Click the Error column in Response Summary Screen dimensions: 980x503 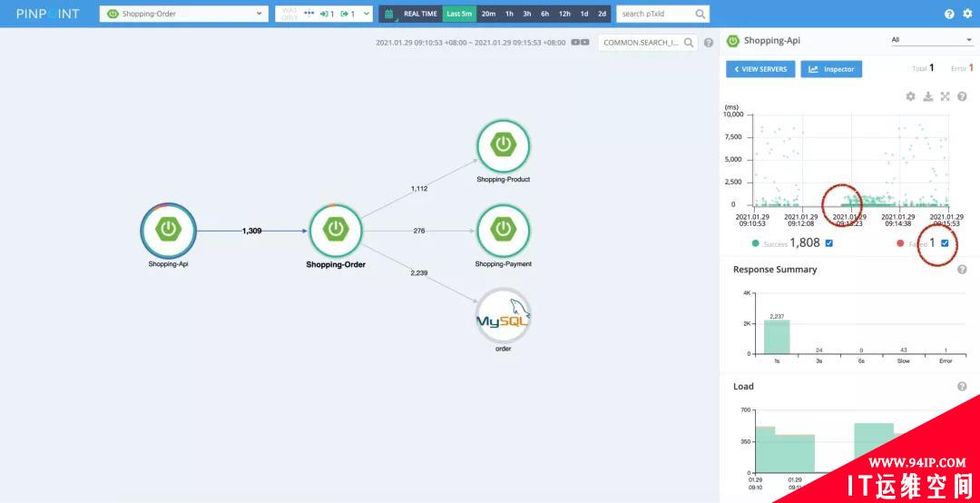[x=946, y=361]
